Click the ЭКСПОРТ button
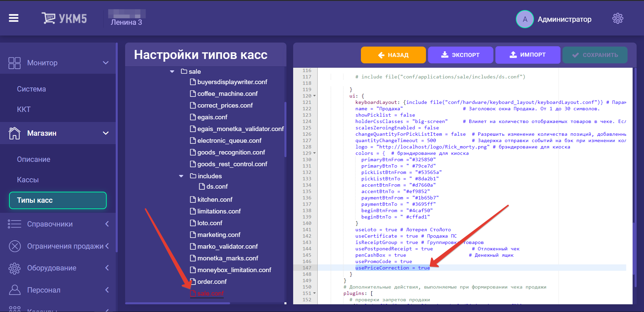644x312 pixels. (x=461, y=55)
